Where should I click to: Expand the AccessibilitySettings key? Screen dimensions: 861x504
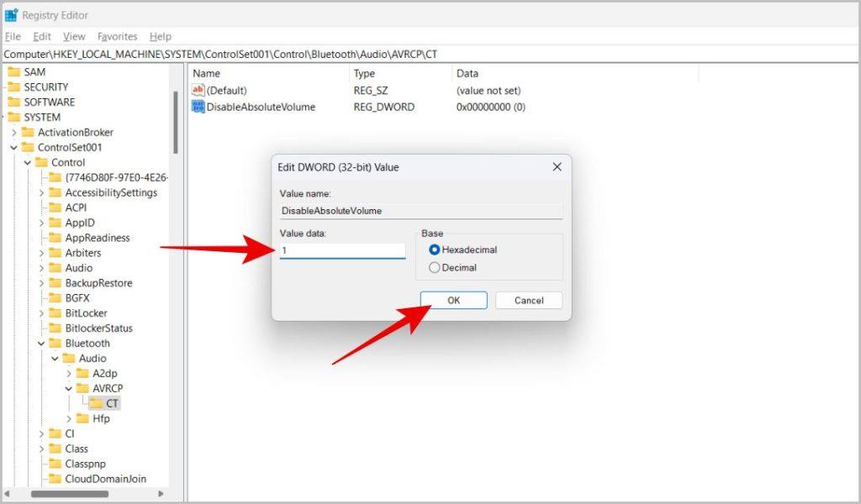pyautogui.click(x=41, y=192)
